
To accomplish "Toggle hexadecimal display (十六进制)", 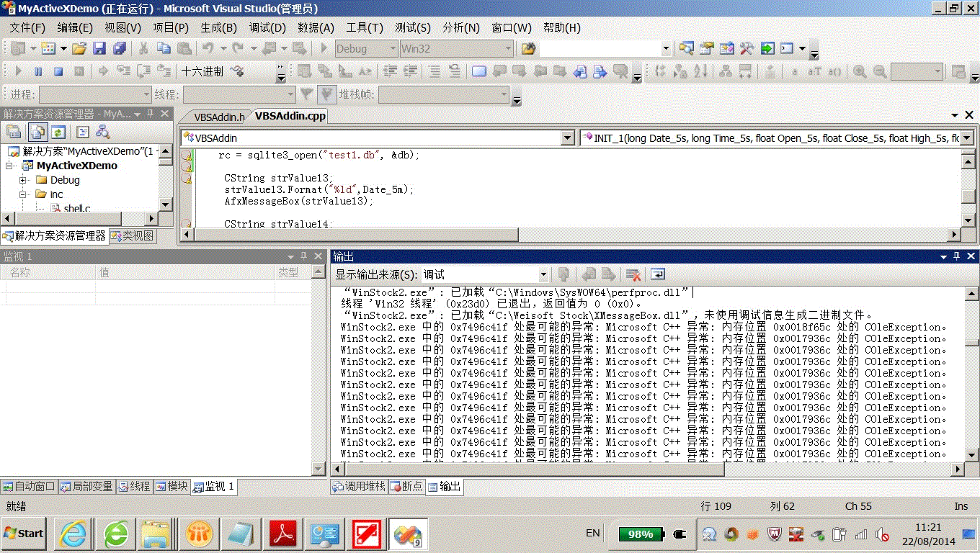I will click(202, 71).
